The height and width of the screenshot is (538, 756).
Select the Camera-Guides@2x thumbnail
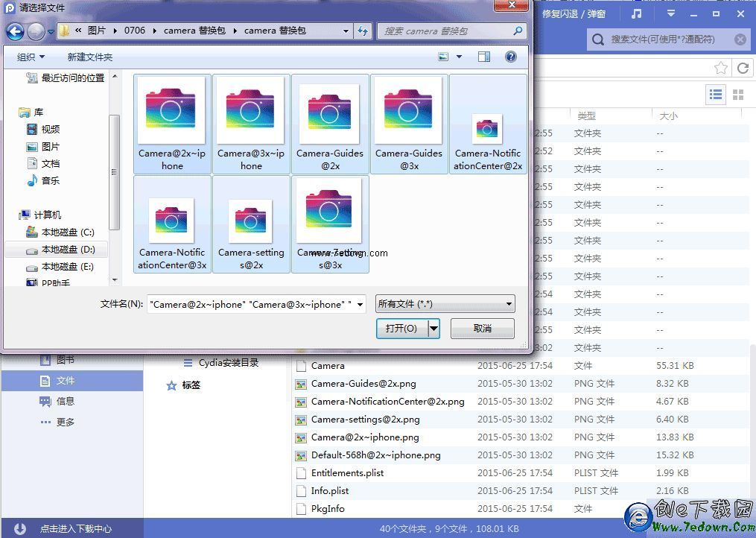(329, 124)
